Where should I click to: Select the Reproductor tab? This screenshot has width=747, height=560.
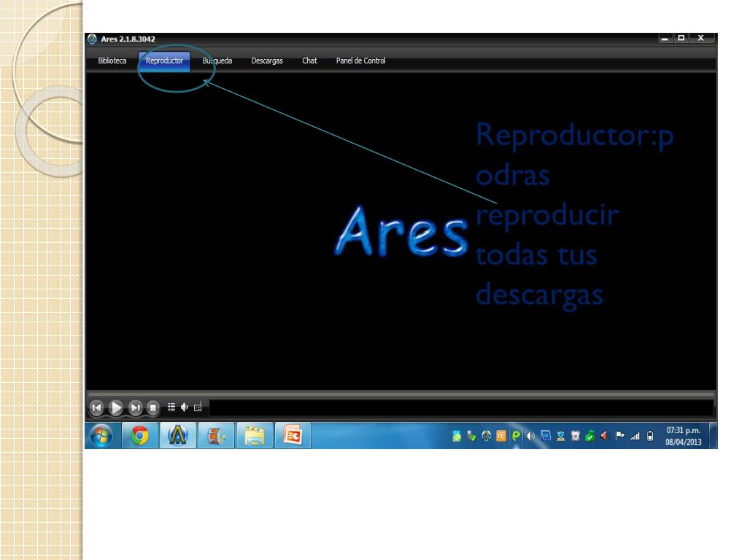[164, 61]
